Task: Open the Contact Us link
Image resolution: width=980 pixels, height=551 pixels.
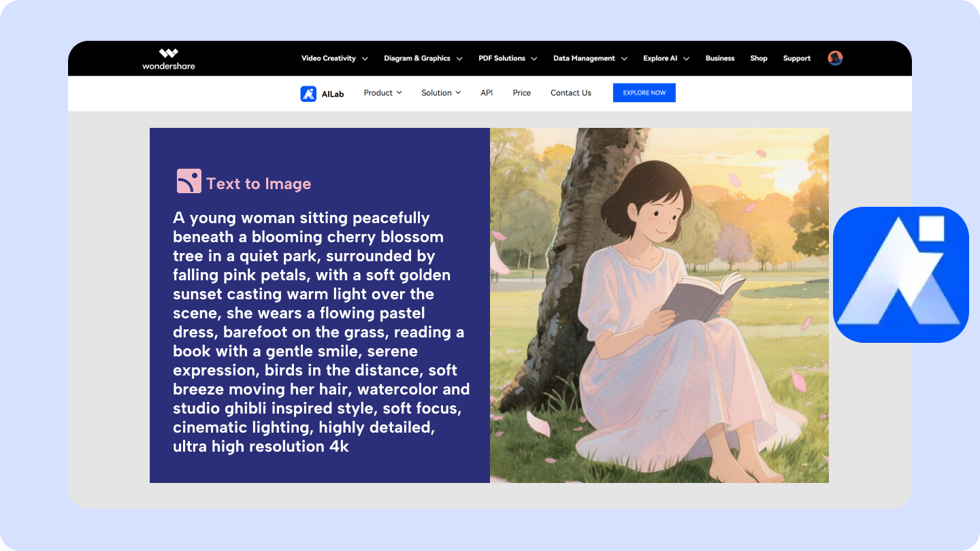Action: click(x=570, y=93)
